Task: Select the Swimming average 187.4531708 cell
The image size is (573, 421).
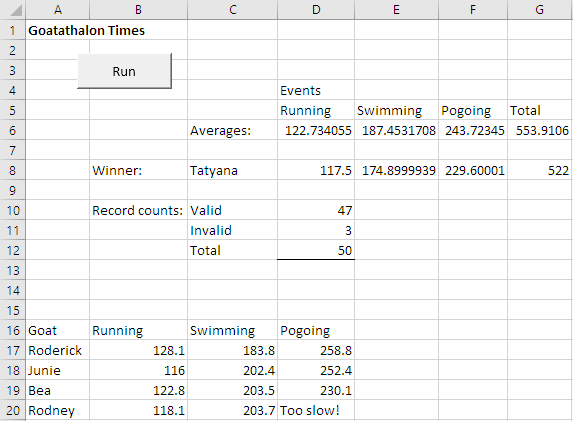Action: pyautogui.click(x=396, y=130)
